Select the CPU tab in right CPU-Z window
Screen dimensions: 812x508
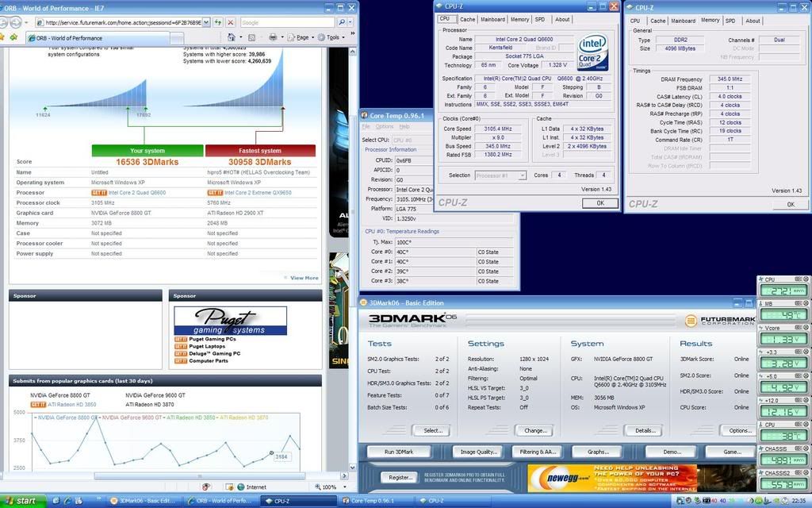pyautogui.click(x=635, y=21)
